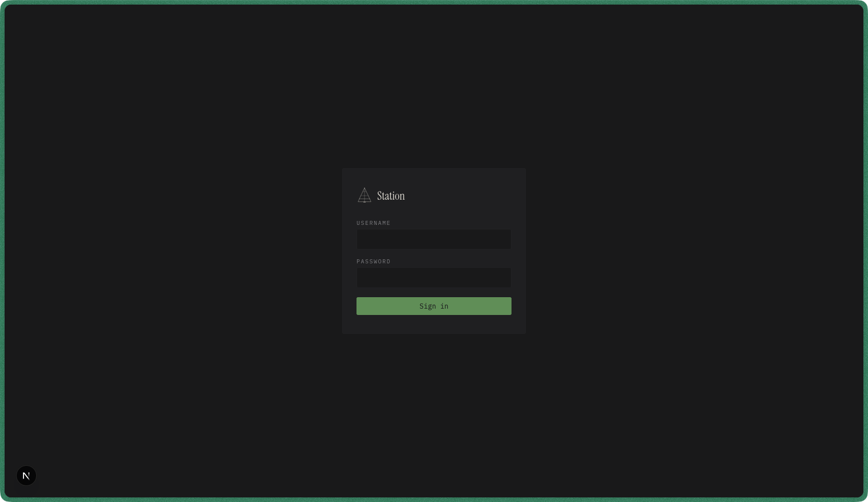Select the circular N badge at bottom left
868x502 pixels.
tap(26, 476)
